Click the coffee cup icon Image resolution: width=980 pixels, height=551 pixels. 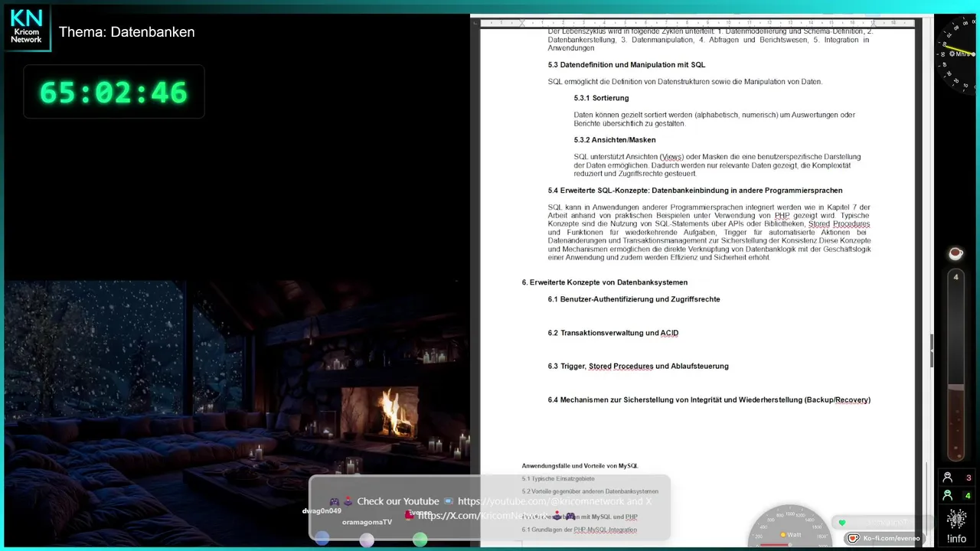(955, 253)
